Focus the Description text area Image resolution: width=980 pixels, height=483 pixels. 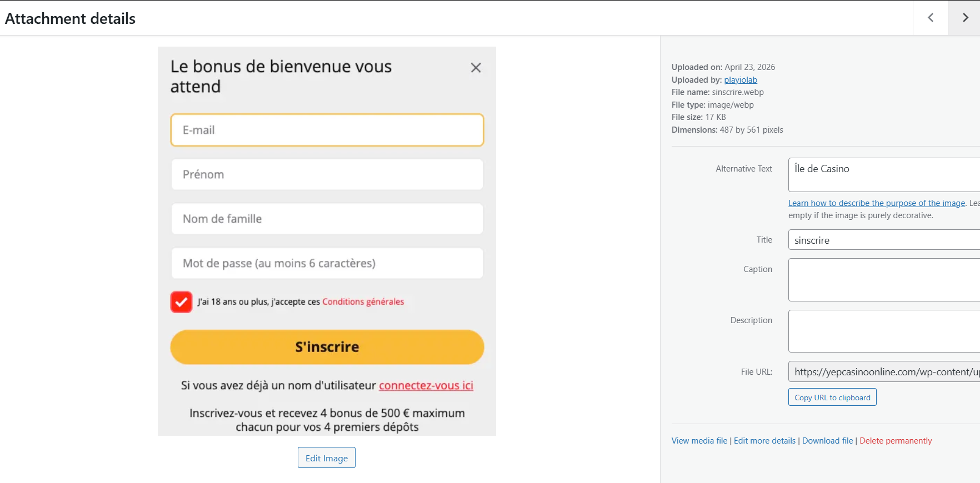pyautogui.click(x=883, y=331)
